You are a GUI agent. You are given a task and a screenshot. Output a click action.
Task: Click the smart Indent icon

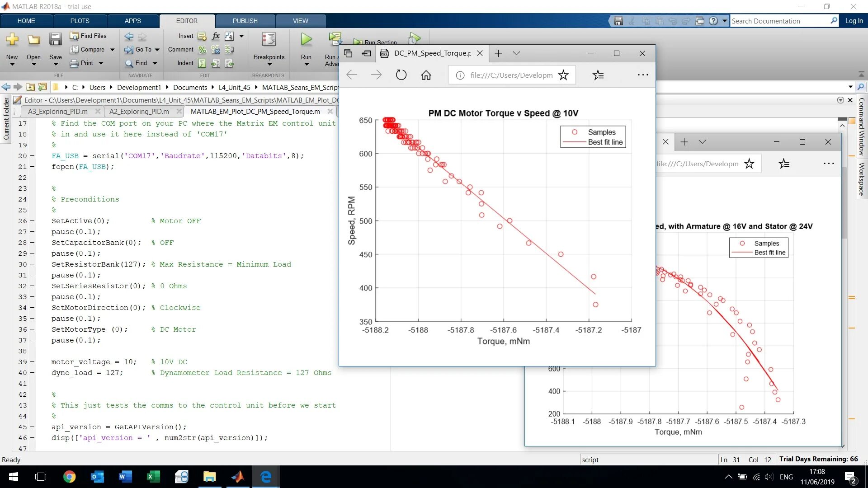202,63
